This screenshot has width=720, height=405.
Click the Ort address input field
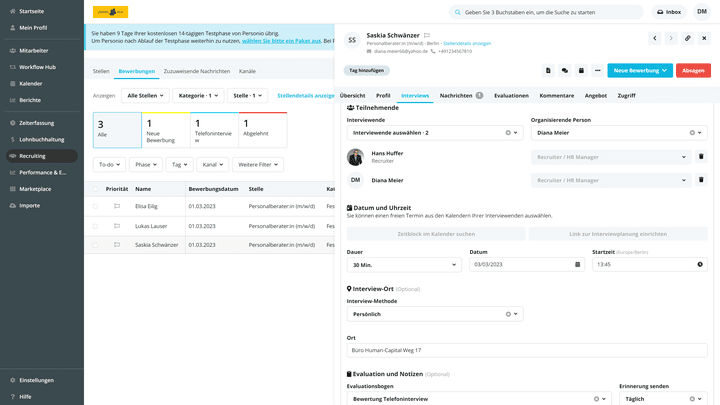[x=527, y=351]
